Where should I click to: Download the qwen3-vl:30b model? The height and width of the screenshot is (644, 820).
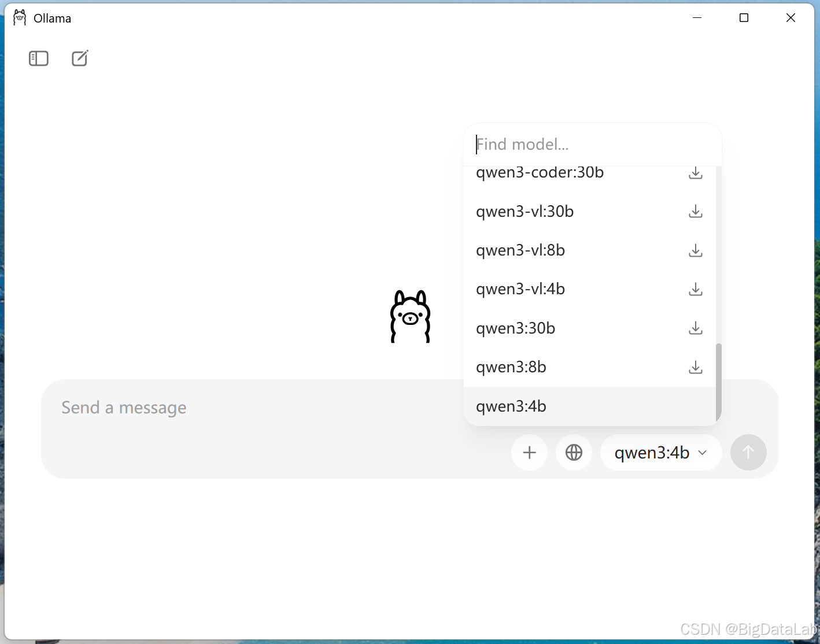[x=696, y=212]
